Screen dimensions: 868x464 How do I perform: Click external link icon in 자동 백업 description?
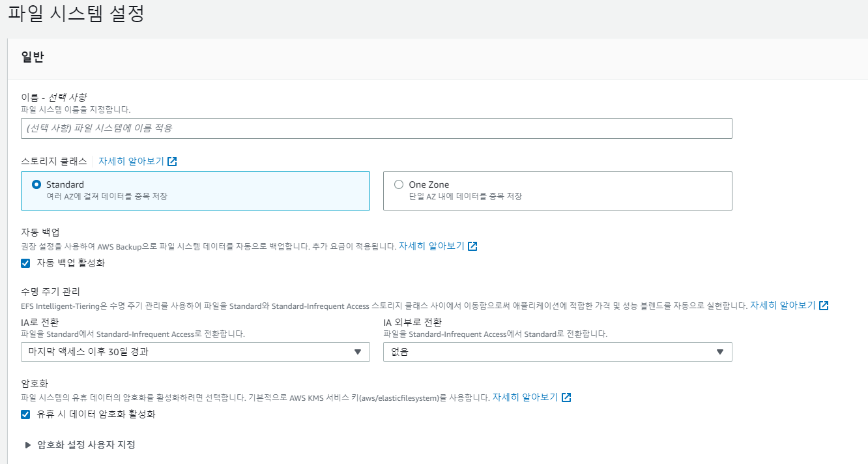pos(472,246)
